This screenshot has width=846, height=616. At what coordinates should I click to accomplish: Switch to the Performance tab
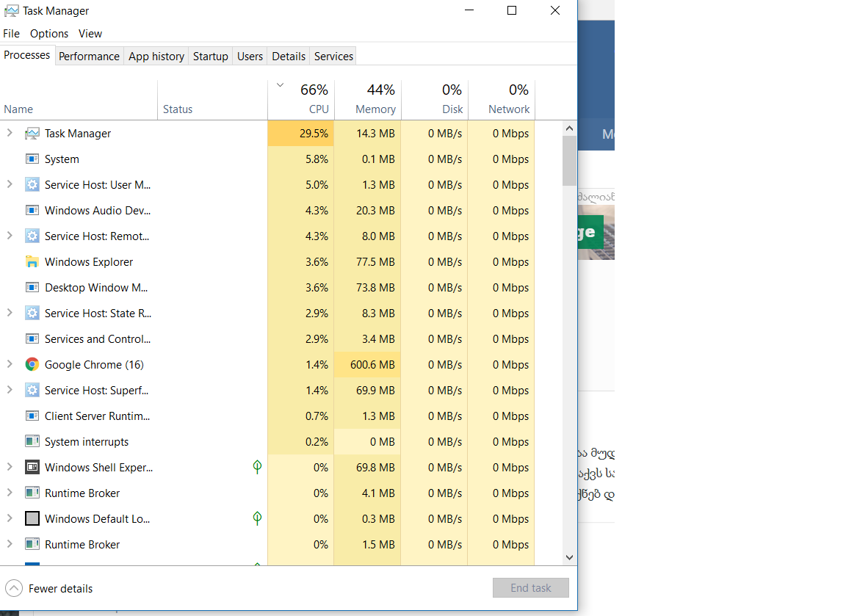click(89, 57)
